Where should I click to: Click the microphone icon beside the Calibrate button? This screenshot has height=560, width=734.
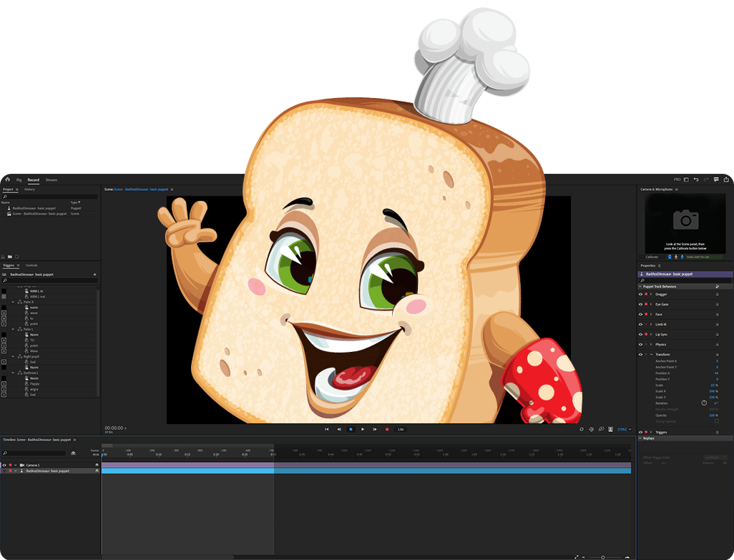[682, 257]
